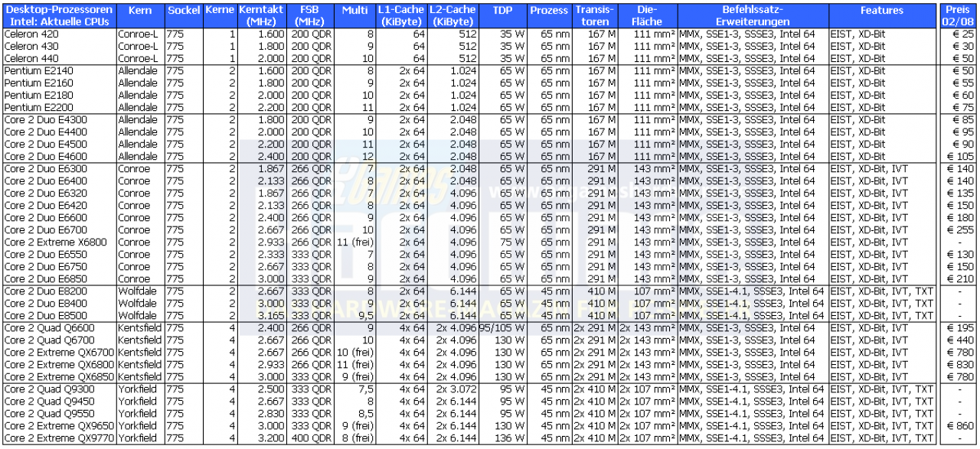Click the Die-Fläche column header
Viewport: 980px width, 449px height.
[647, 16]
